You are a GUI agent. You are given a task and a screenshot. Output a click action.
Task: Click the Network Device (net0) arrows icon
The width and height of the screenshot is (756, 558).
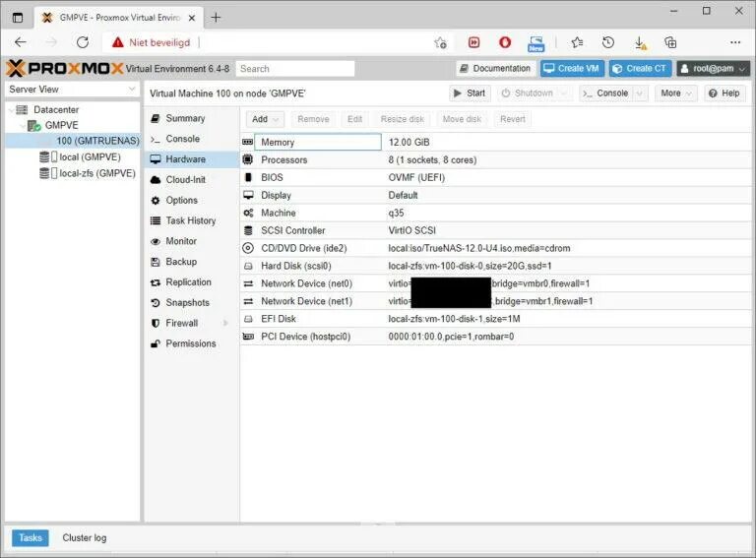[248, 283]
